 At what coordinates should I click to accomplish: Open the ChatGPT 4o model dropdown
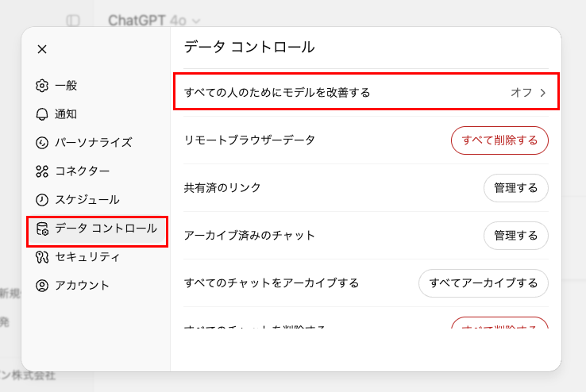click(x=154, y=21)
